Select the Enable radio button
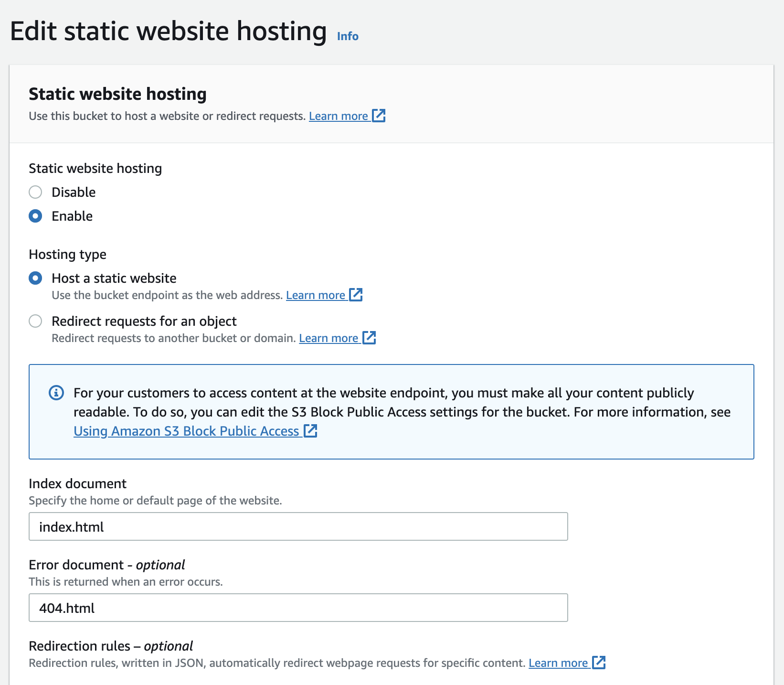Viewport: 784px width, 685px height. (35, 216)
